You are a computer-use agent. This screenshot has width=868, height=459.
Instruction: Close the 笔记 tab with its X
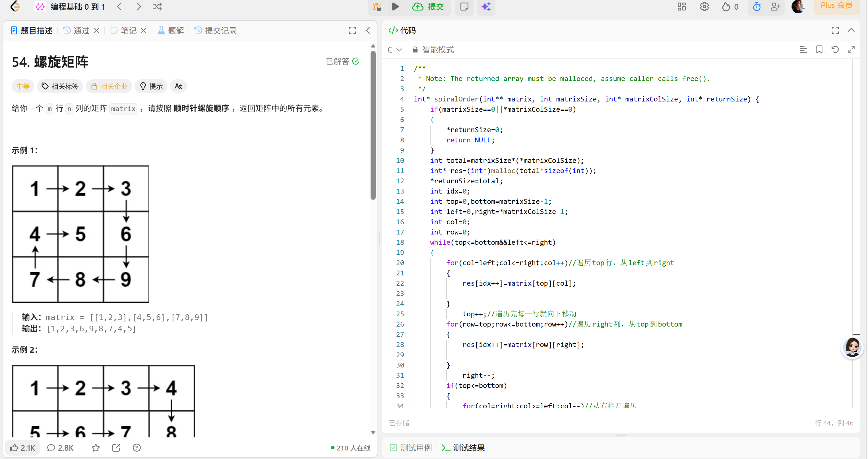coord(144,30)
